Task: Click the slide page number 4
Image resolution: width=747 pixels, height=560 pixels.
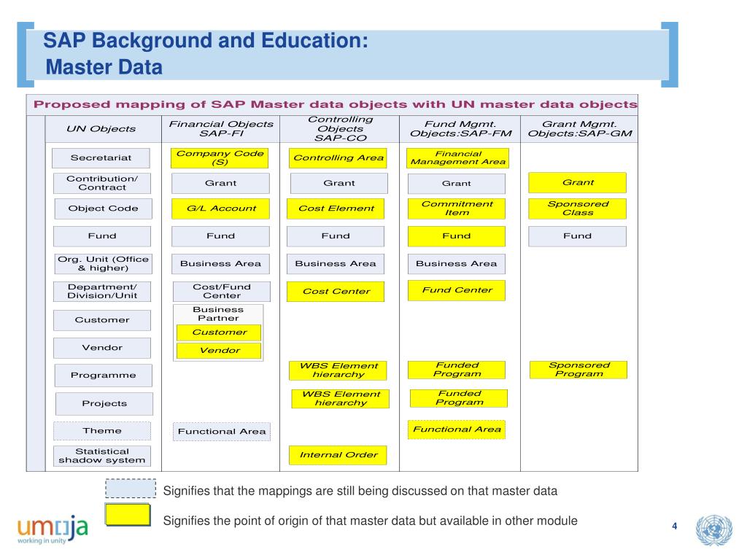Action: click(x=674, y=526)
